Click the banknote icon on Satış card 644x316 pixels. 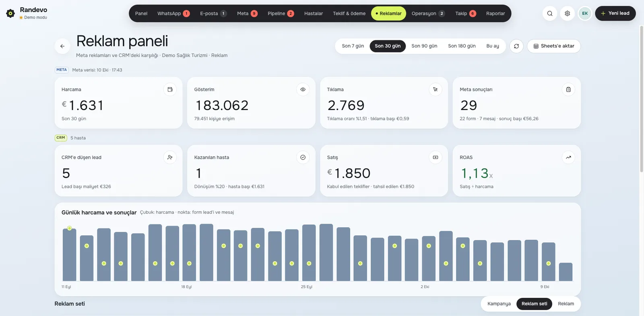436,157
